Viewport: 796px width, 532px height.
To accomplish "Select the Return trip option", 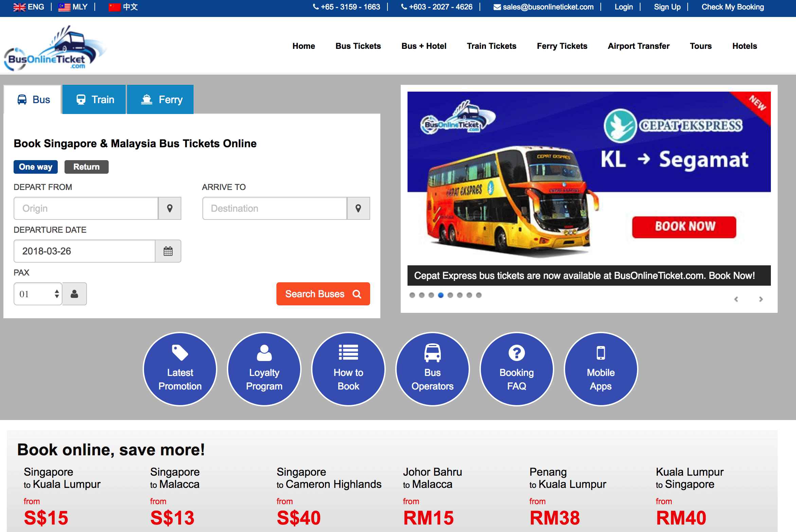I will (x=87, y=167).
